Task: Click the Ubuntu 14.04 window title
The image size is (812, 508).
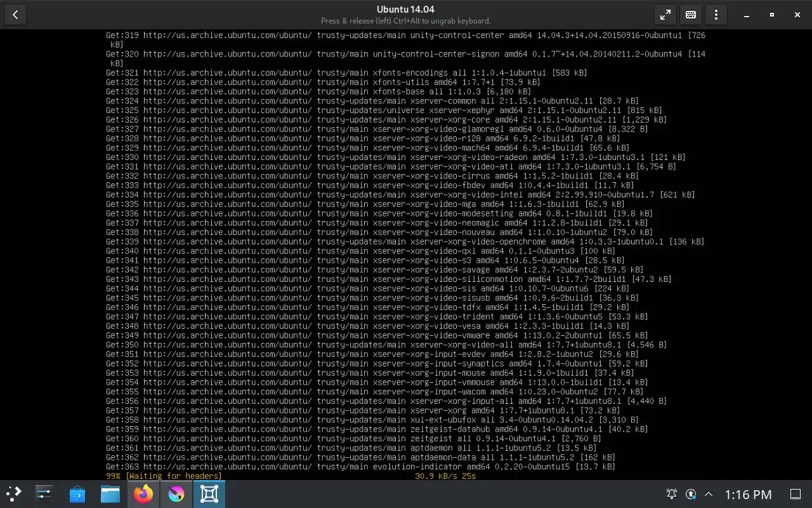Action: (405, 9)
